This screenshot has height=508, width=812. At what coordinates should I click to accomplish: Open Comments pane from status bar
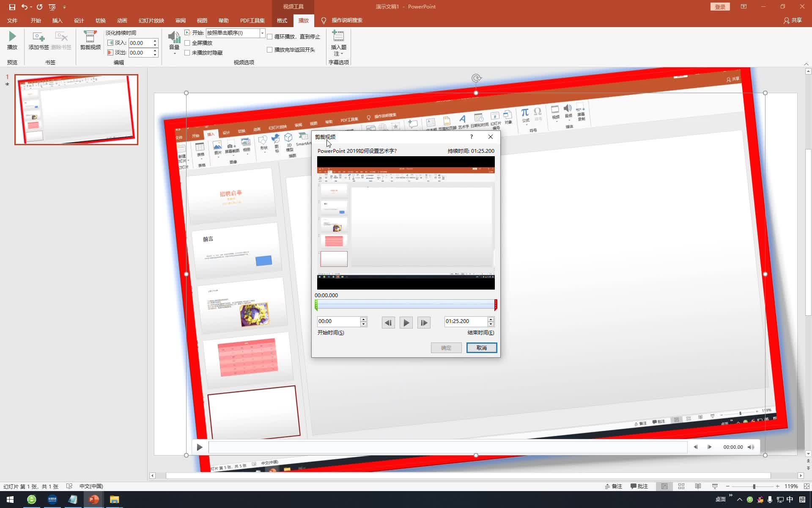(x=639, y=486)
